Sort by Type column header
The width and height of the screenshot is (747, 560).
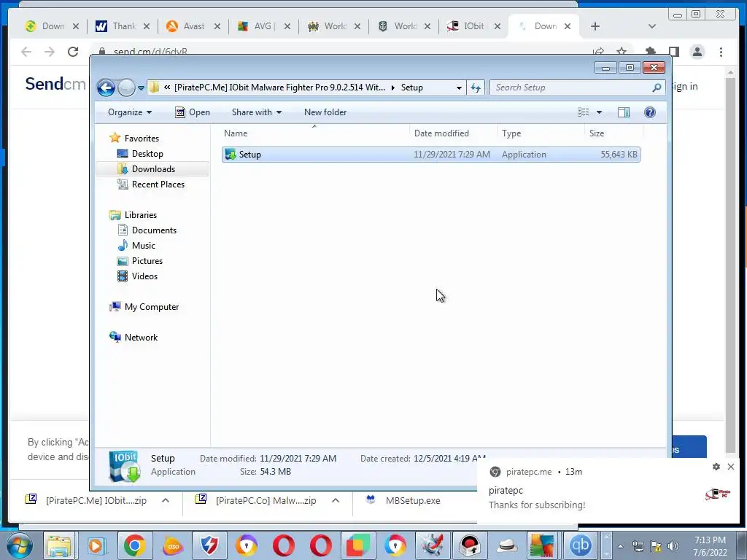[541, 133]
